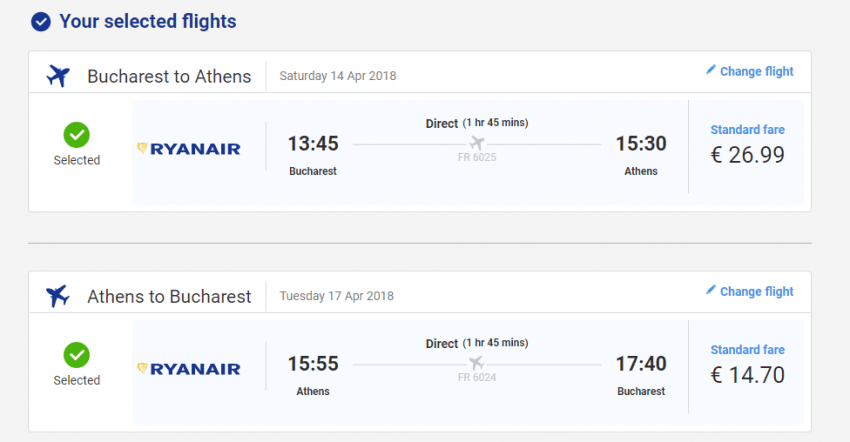Toggle the green Selected check for the return flight
Screen dimensions: 850x442
(x=77, y=354)
